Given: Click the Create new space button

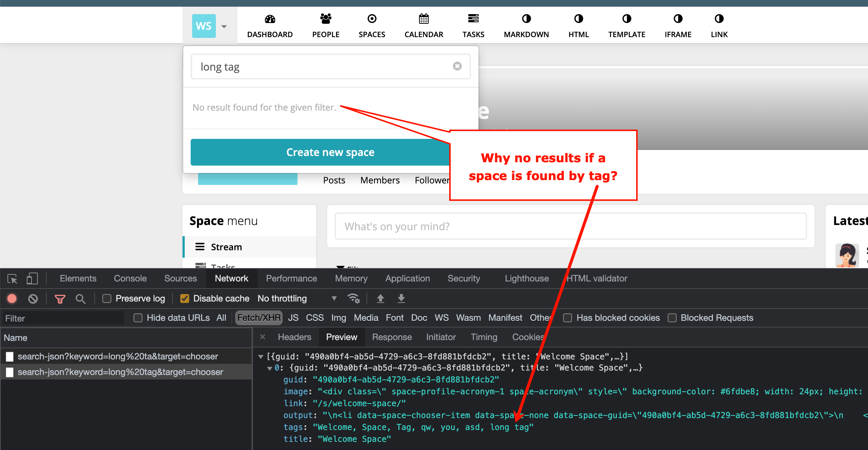Looking at the screenshot, I should pyautogui.click(x=330, y=152).
